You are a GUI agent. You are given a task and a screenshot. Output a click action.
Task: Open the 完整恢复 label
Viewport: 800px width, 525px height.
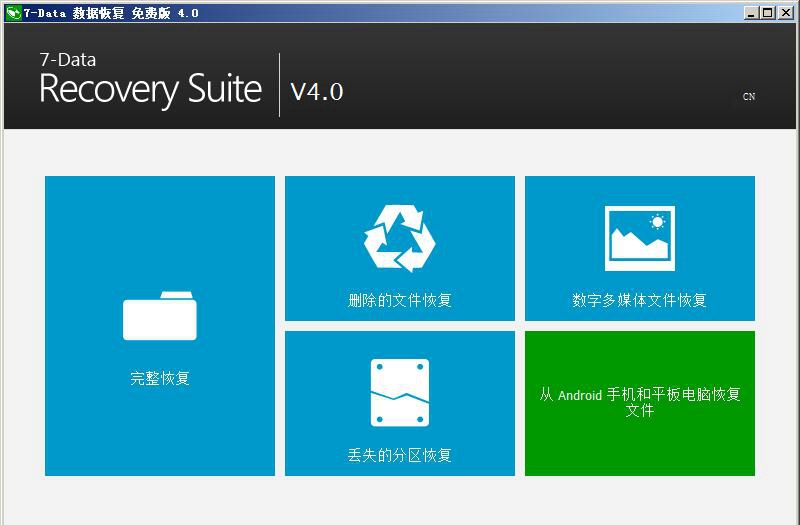coord(160,378)
